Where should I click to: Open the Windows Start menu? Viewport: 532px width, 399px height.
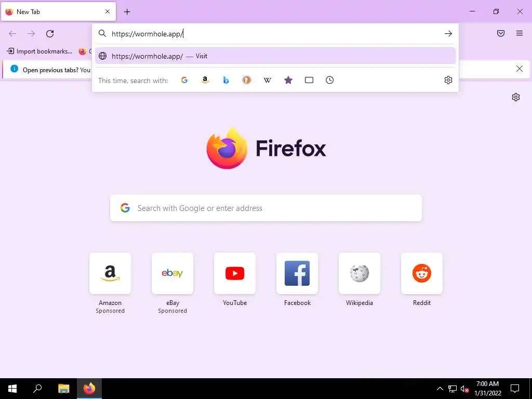point(12,389)
